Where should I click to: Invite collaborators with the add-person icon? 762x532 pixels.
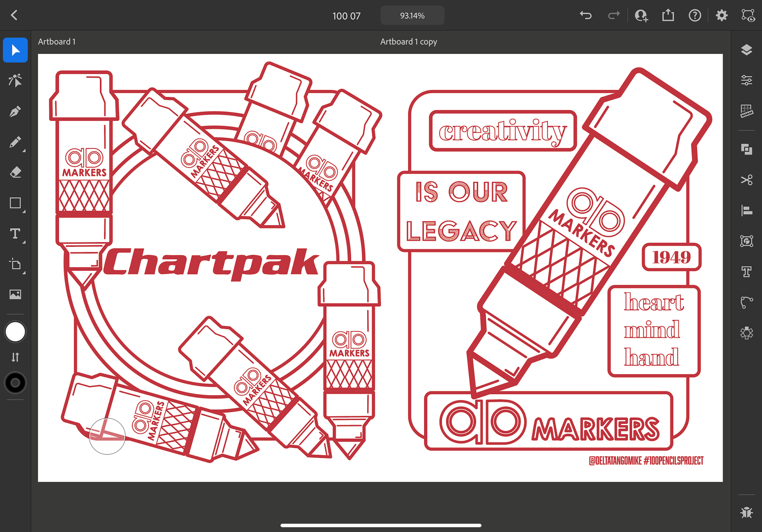tap(641, 15)
